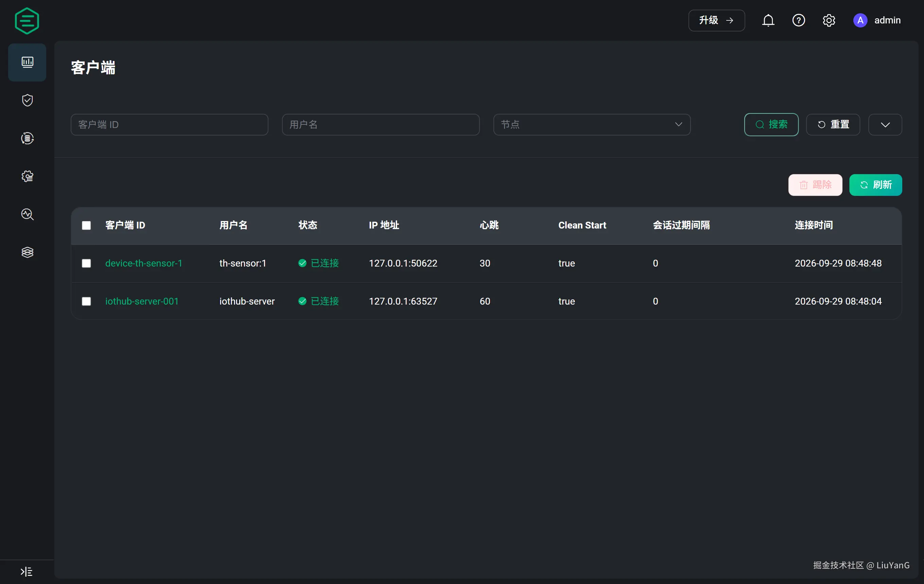
Task: Open the data integration sidebar icon
Action: [27, 138]
